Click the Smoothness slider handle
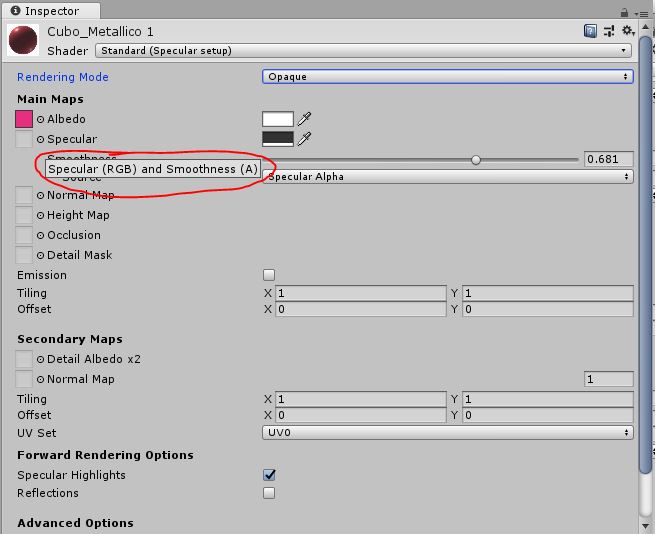This screenshot has height=534, width=655. pos(476,160)
